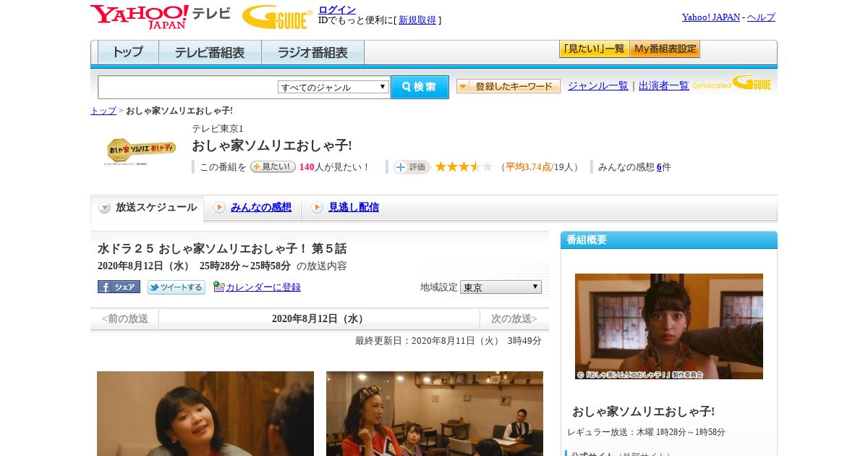Click the calendar icon beside カレンダーに登録
The height and width of the screenshot is (456, 868).
coord(218,287)
